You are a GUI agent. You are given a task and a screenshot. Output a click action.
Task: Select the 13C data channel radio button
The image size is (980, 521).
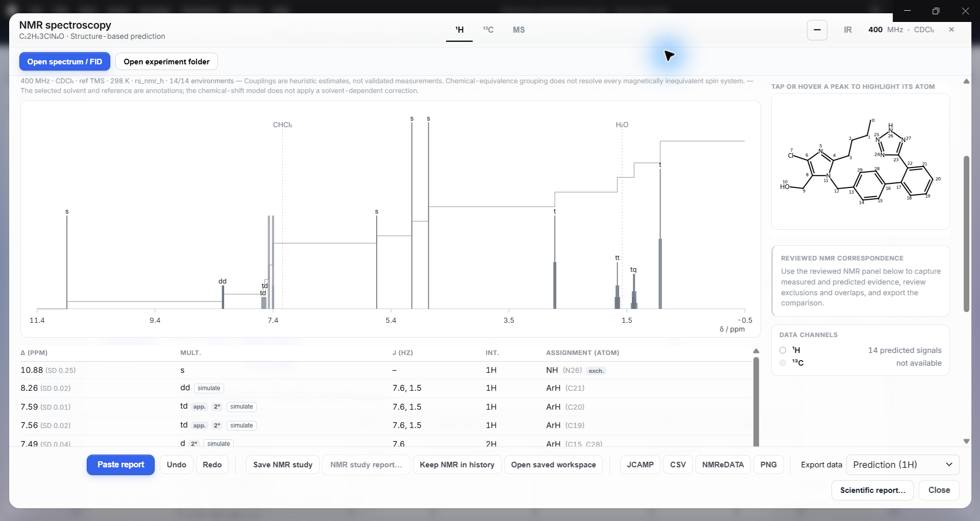[782, 363]
